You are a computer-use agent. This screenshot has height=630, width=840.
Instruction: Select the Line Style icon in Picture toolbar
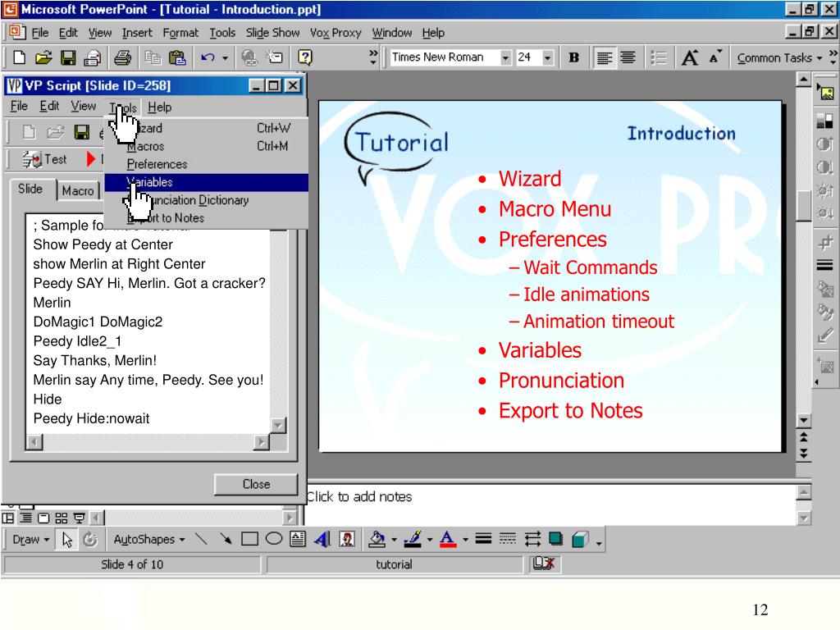(825, 265)
